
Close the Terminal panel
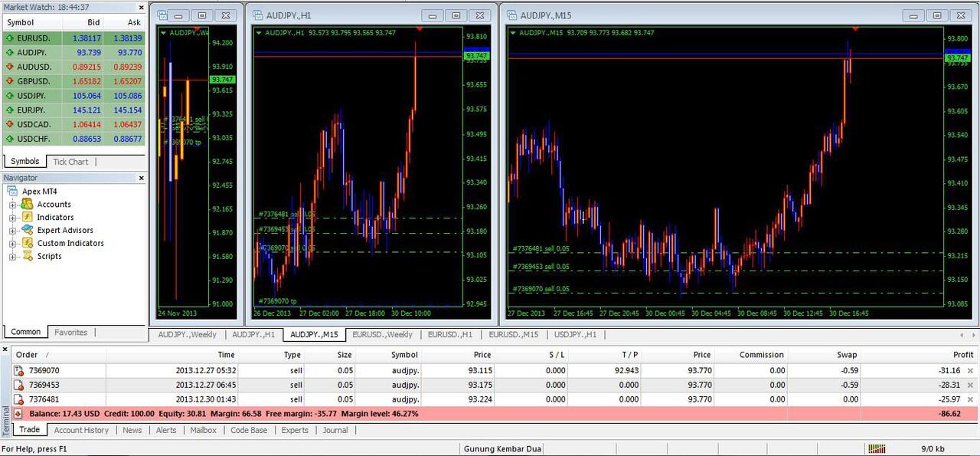[5, 349]
